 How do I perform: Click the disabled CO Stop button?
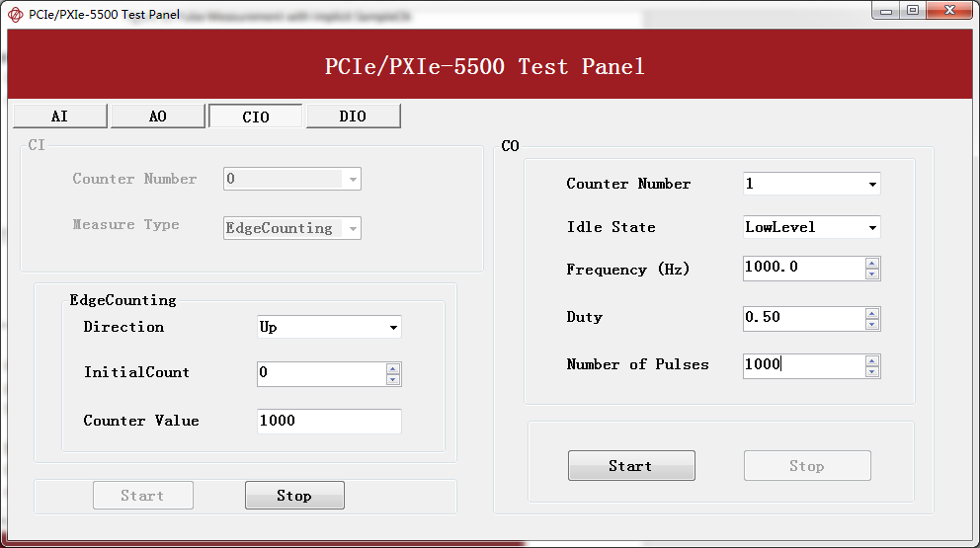click(807, 465)
